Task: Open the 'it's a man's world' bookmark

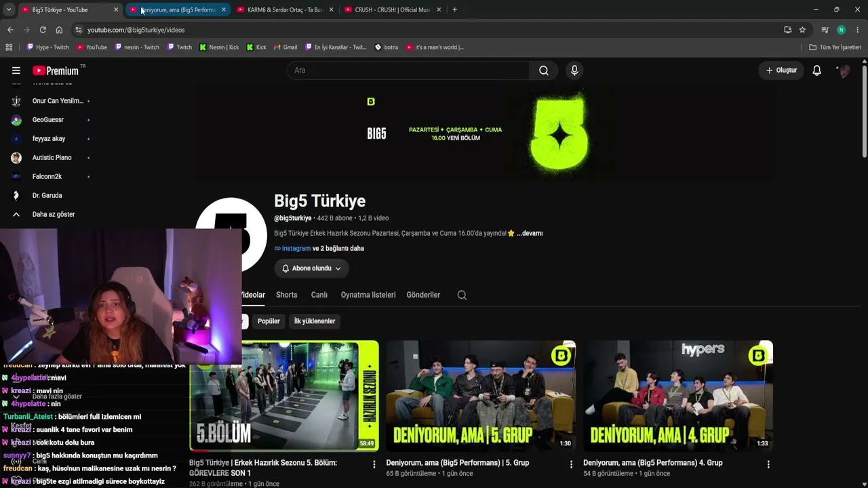Action: [x=435, y=47]
